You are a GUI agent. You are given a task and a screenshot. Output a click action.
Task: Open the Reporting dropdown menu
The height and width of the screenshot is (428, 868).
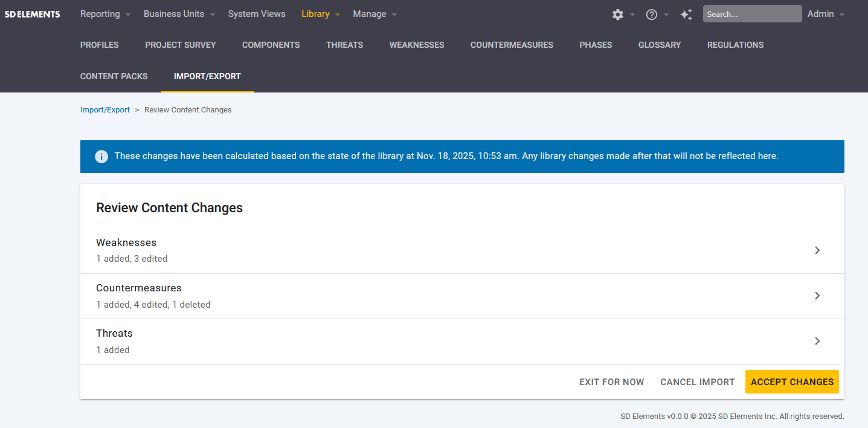tap(105, 14)
